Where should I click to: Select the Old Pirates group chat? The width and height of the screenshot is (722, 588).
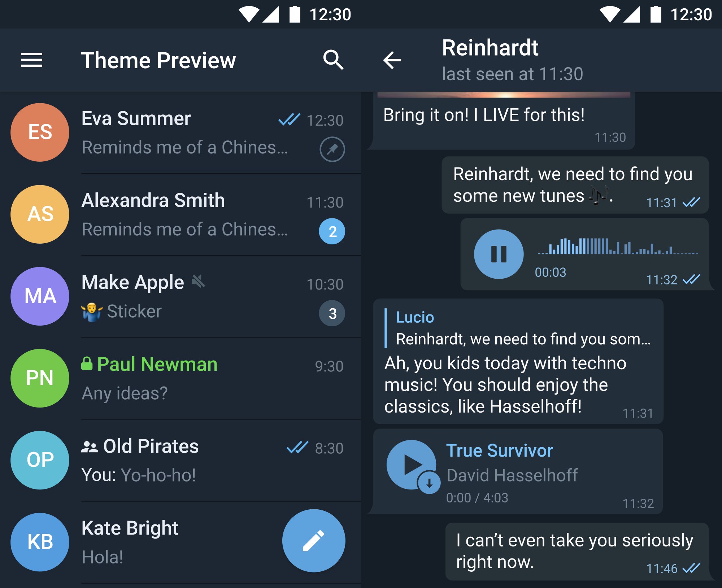(180, 460)
